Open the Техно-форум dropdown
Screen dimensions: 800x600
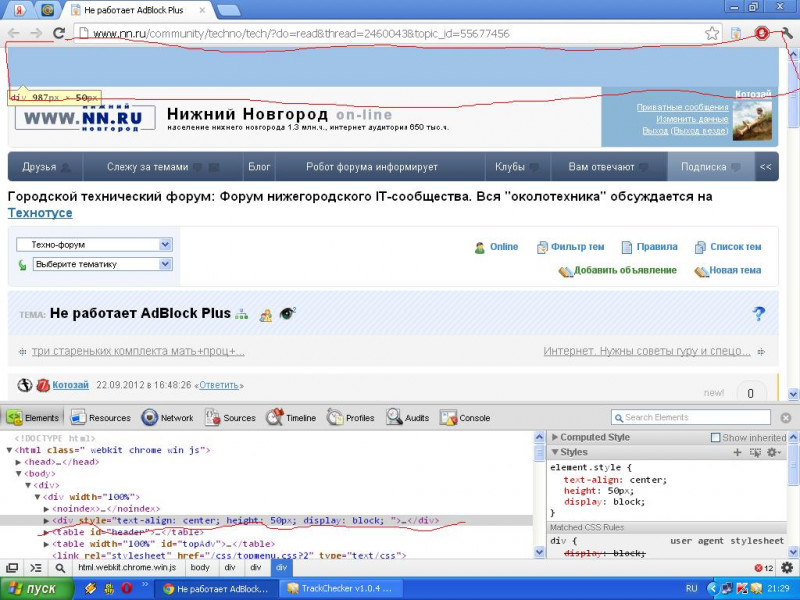tap(94, 244)
